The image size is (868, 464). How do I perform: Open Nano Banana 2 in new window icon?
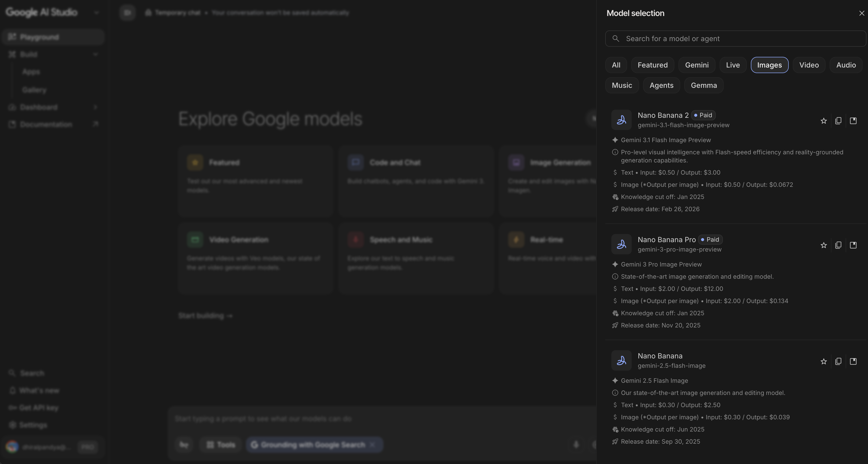(x=853, y=121)
